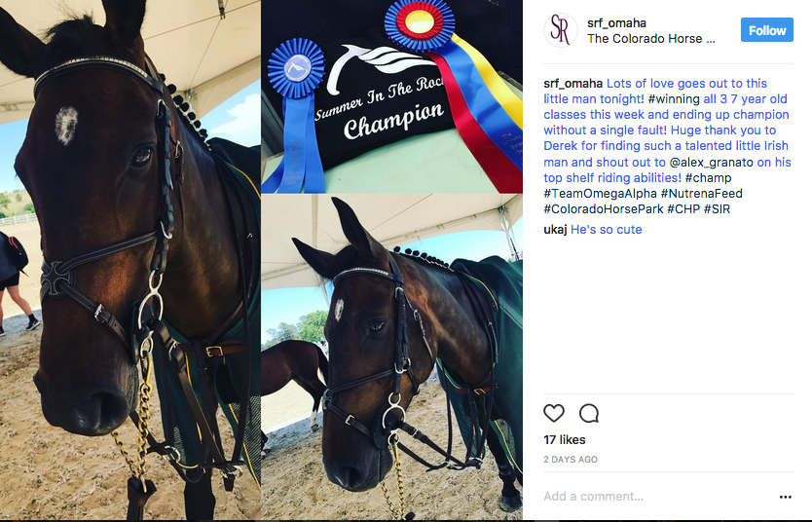Select srf_omaha name in caption
This screenshot has height=522, width=812.
pos(572,84)
